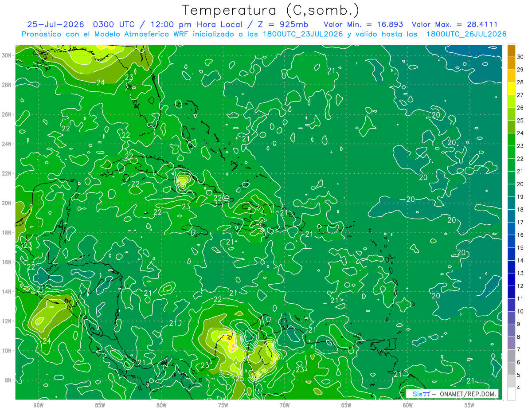Click the '70W' longitude axis label
The image size is (532, 411).
click(x=285, y=405)
